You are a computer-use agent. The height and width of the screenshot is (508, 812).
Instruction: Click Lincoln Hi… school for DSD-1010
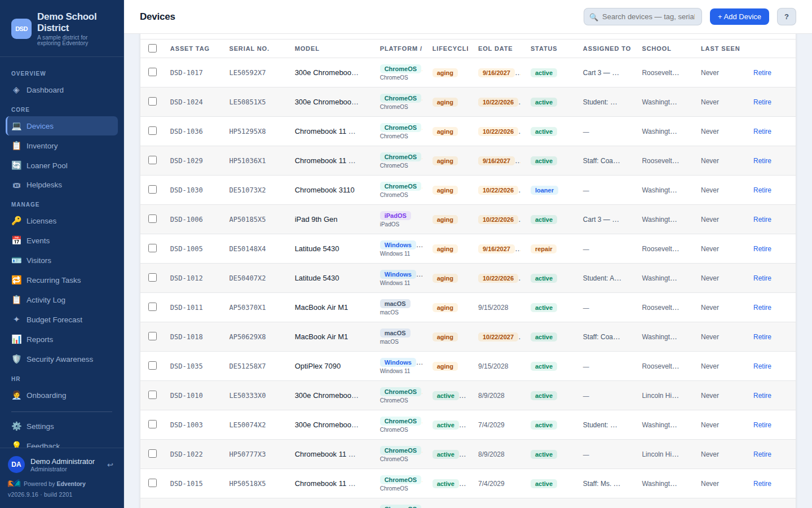pos(660,396)
